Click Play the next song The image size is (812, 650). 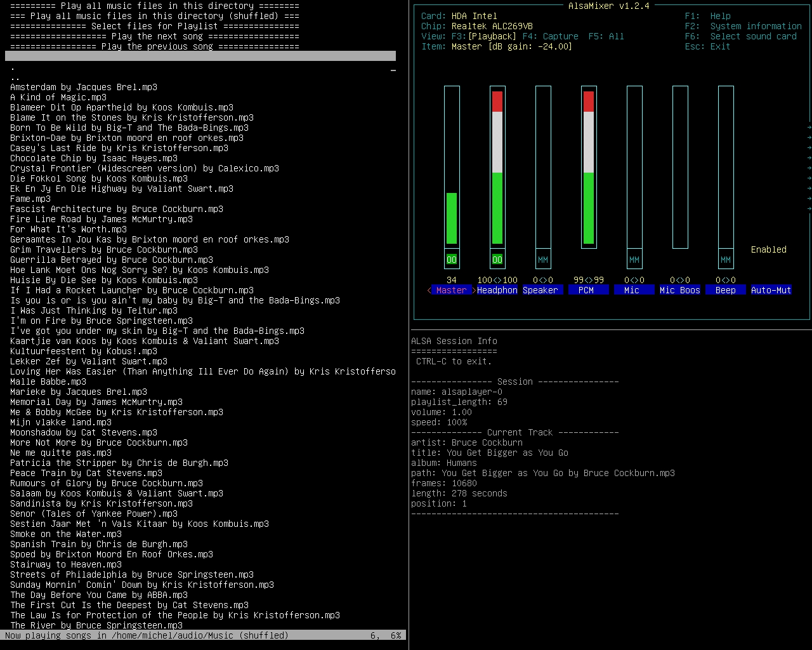coord(155,36)
